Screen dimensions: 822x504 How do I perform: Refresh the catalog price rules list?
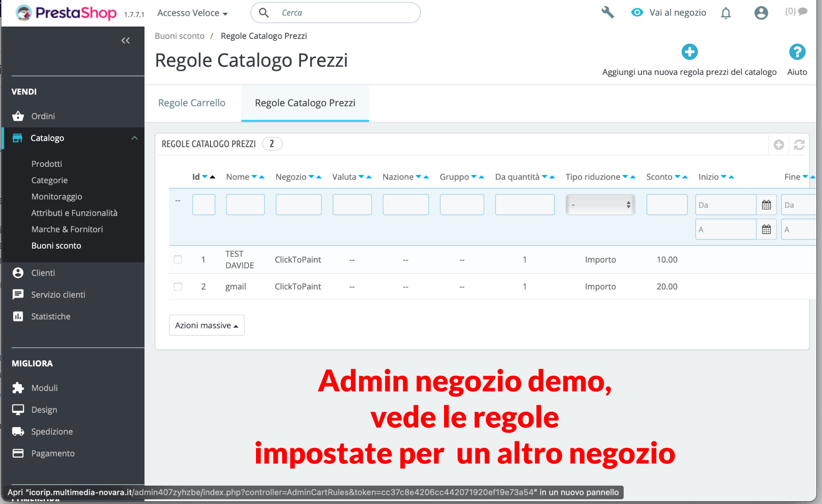[799, 145]
